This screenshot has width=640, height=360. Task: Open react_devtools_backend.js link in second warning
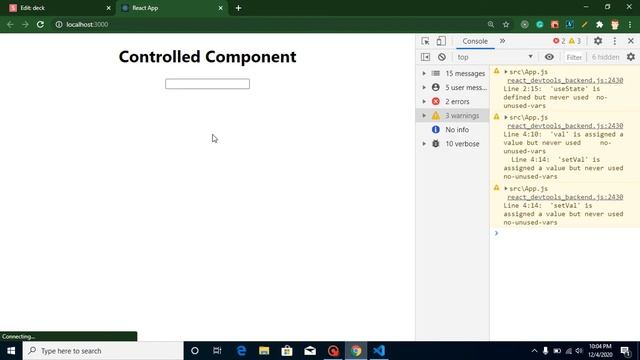tap(565, 126)
